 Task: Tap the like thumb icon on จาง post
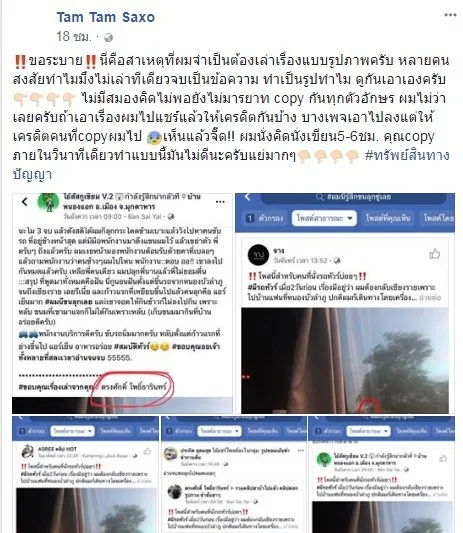pos(434,254)
